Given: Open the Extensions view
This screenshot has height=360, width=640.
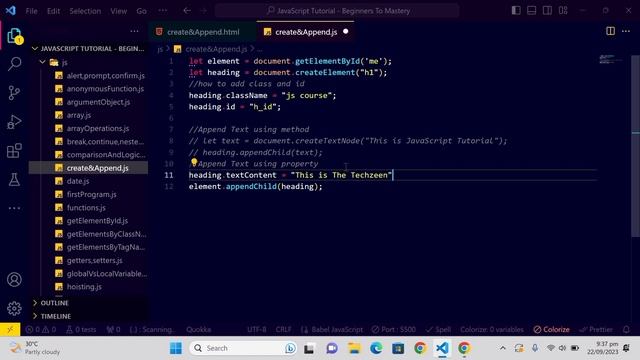Looking at the screenshot, I should click(14, 151).
